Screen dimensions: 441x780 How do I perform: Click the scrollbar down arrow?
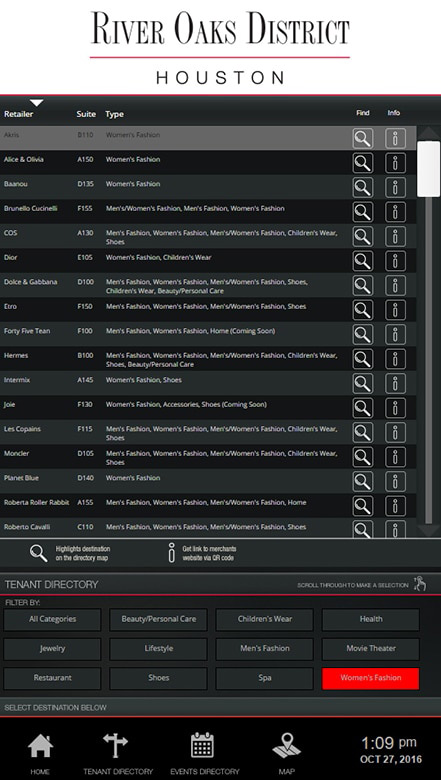(x=429, y=531)
